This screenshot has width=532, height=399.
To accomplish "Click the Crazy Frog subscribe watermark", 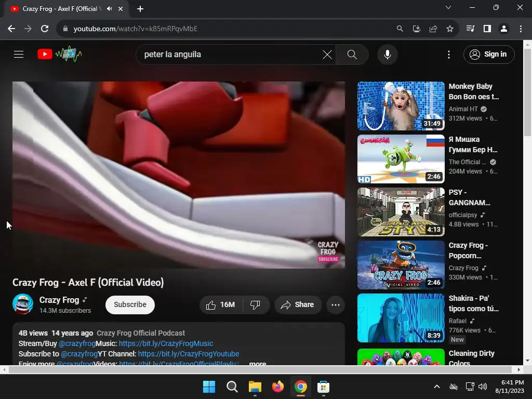I will [x=328, y=252].
